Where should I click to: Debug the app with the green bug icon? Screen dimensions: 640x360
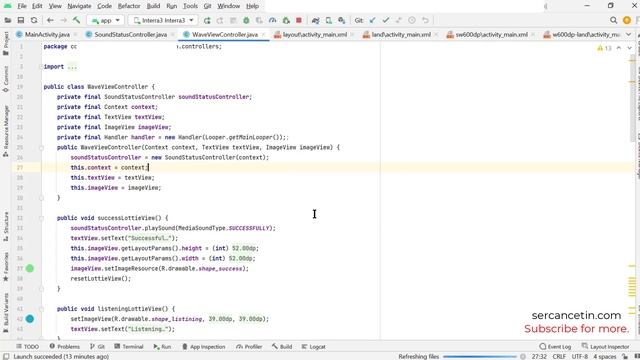246,20
